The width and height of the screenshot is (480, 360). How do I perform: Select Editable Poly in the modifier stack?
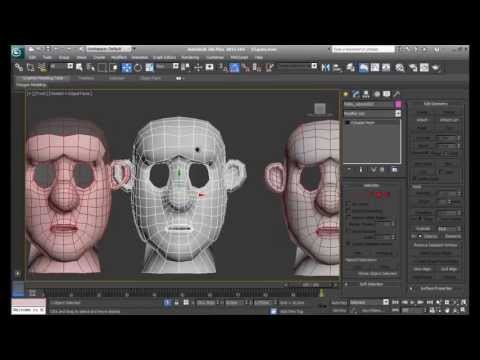(363, 123)
